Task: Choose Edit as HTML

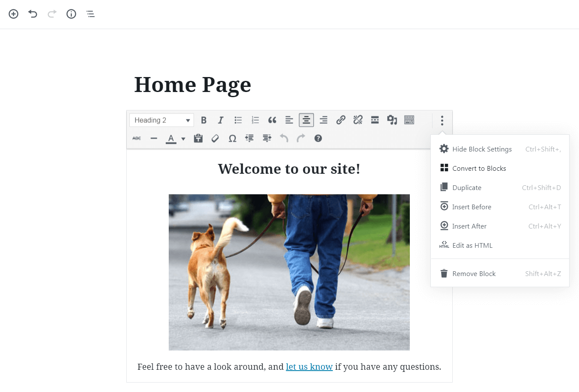Action: click(x=500, y=245)
